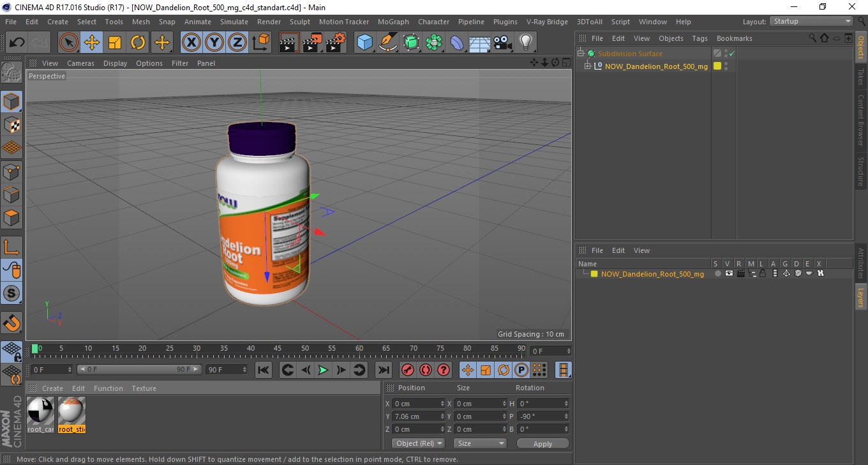Play the animation forward
This screenshot has width=868, height=465.
pos(324,370)
